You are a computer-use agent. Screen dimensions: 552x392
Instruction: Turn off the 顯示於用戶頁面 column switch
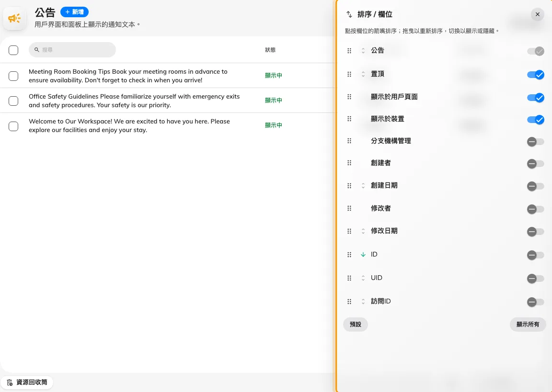click(x=535, y=97)
